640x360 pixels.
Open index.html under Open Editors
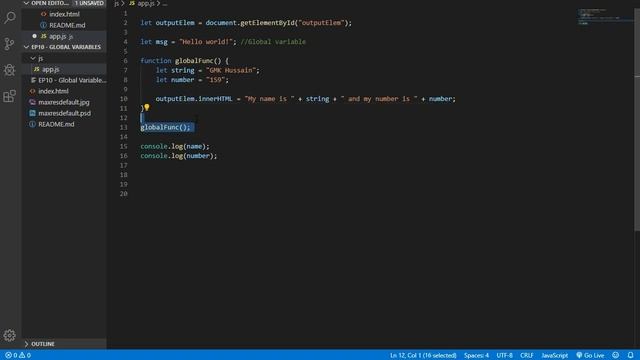(64, 14)
